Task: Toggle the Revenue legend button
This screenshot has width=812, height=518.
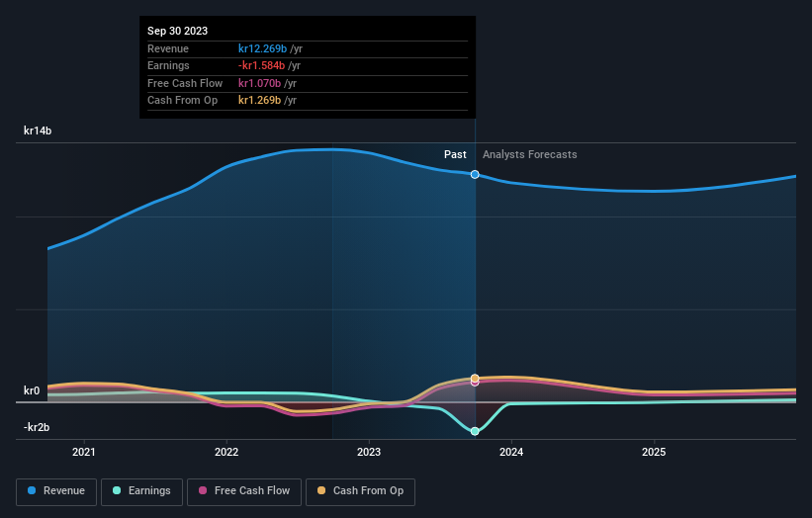Action: point(56,491)
